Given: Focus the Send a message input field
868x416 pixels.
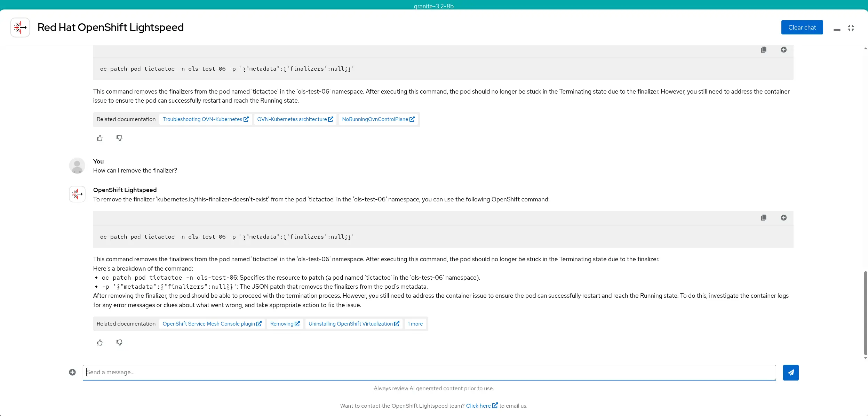Looking at the screenshot, I should point(429,373).
